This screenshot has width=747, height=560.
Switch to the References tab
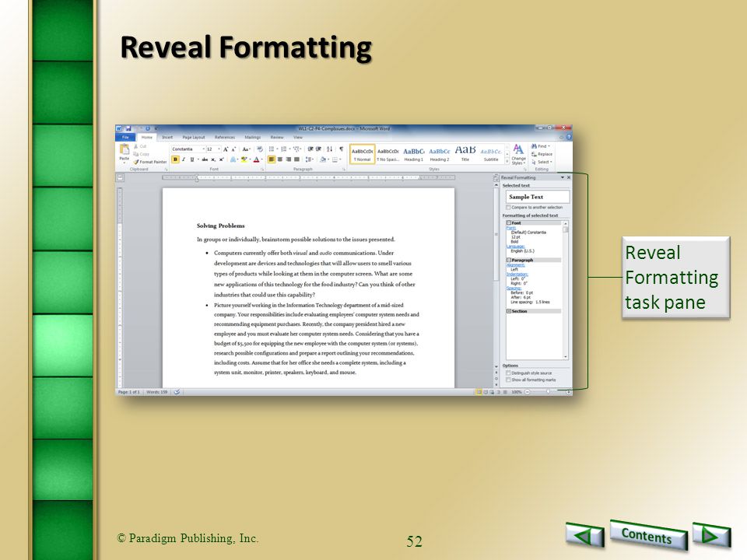(x=225, y=137)
